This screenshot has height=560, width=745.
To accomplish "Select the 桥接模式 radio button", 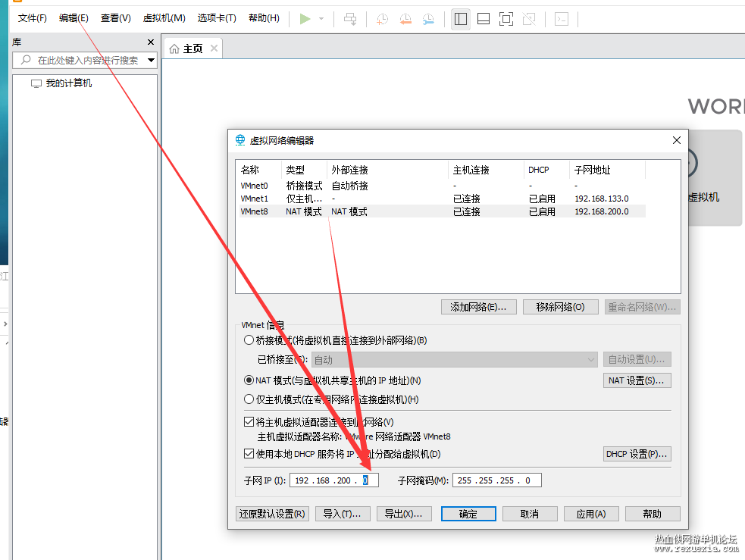I will 249,340.
